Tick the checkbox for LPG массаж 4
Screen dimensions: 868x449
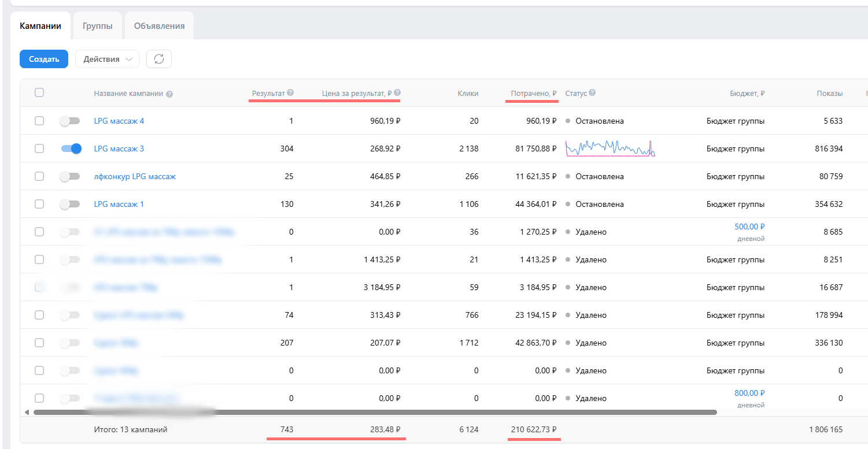(x=39, y=121)
